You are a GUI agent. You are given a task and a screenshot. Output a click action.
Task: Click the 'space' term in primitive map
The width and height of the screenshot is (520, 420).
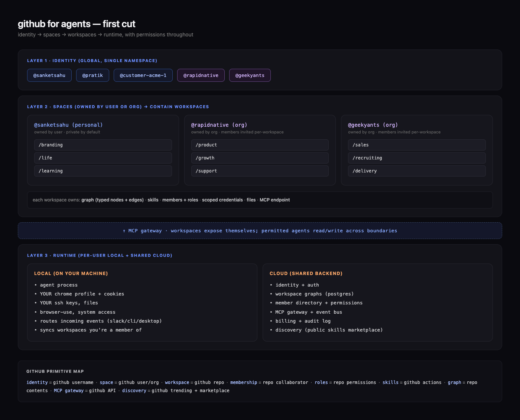tap(106, 382)
